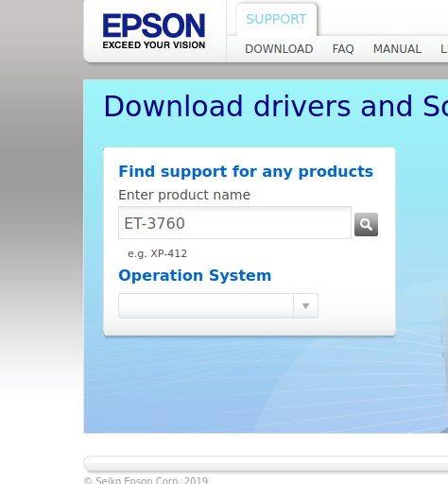Select the SUPPORT tab
This screenshot has height=484, width=448.
coord(276,19)
